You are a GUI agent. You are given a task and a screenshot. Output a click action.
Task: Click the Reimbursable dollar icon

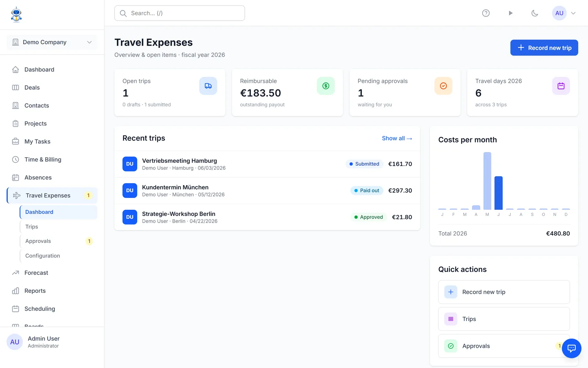coord(326,86)
